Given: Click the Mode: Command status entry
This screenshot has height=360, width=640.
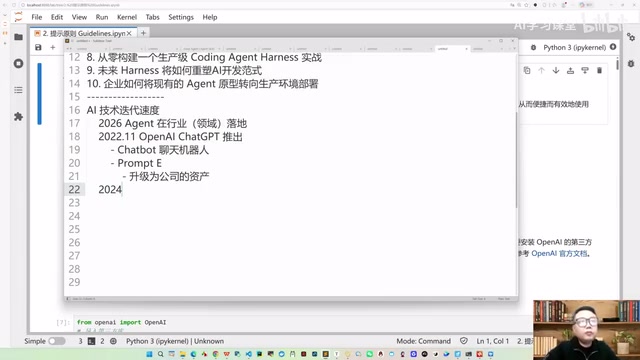Looking at the screenshot, I should point(423,341).
